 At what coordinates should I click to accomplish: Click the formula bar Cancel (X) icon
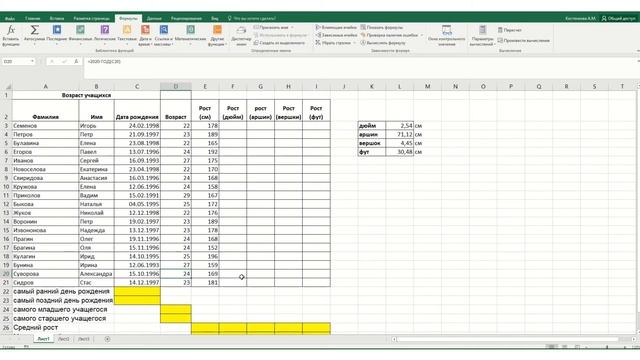point(52,61)
